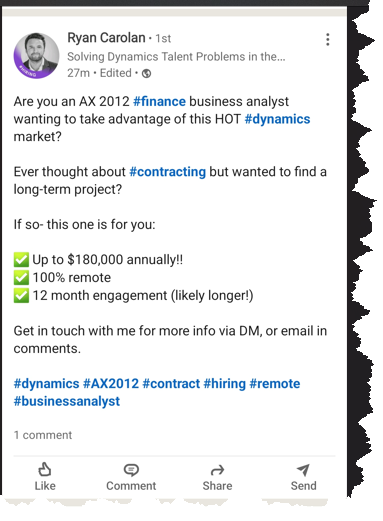The width and height of the screenshot is (383, 521).
Task: Open the three-dot post options menu
Action: [328, 40]
